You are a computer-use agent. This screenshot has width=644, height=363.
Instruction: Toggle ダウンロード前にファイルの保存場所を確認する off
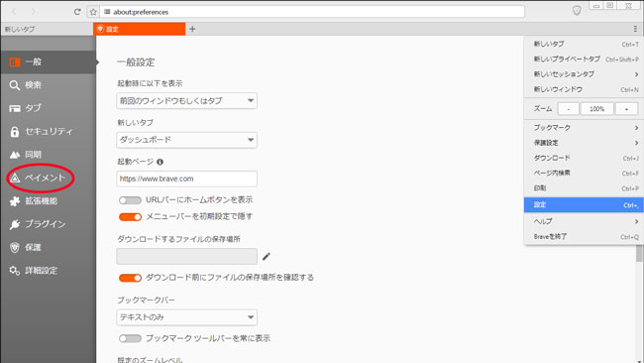[130, 279]
